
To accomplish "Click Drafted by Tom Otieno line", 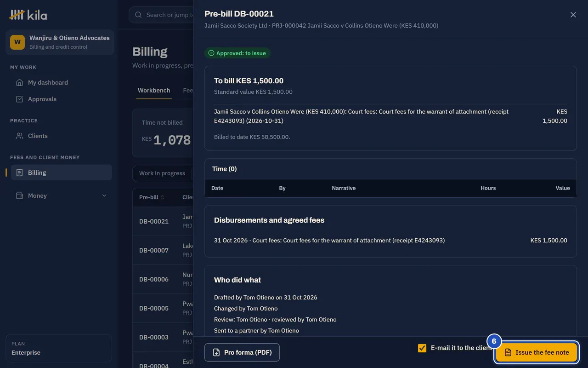I will click(x=266, y=297).
